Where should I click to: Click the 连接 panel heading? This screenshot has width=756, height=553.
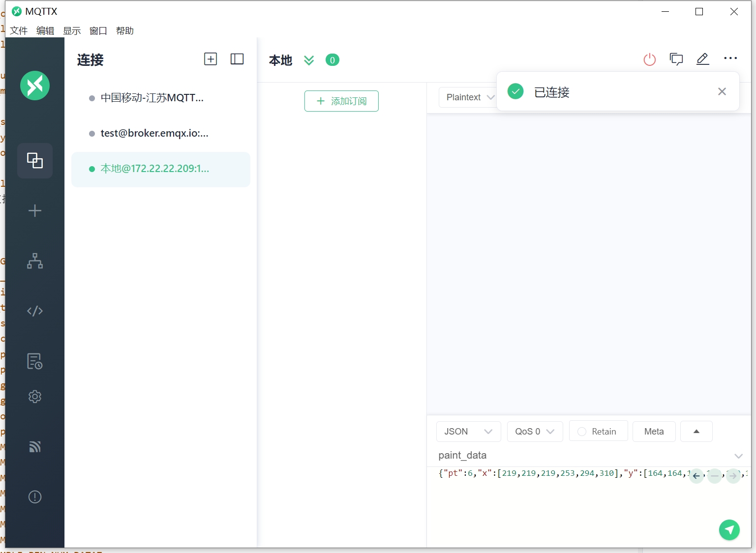click(91, 60)
